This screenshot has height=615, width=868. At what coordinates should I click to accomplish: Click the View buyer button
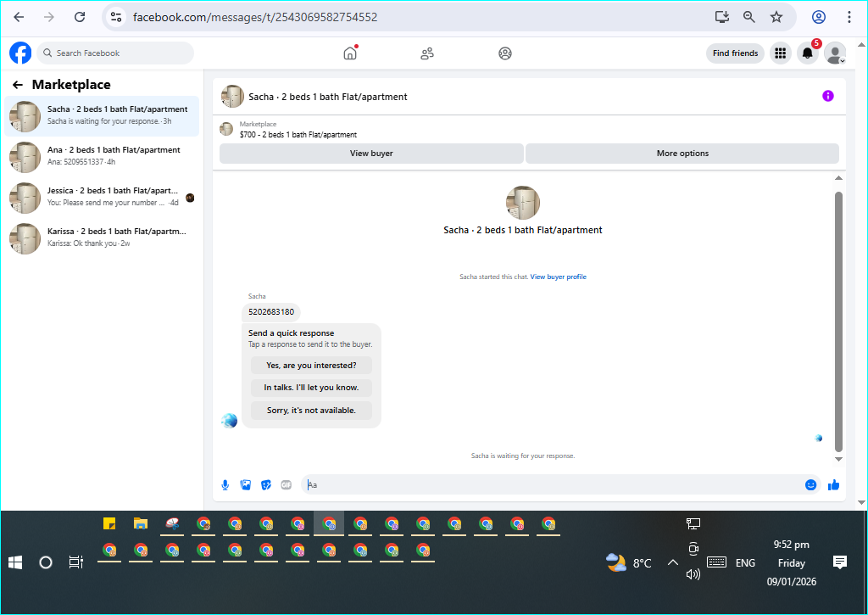371,154
